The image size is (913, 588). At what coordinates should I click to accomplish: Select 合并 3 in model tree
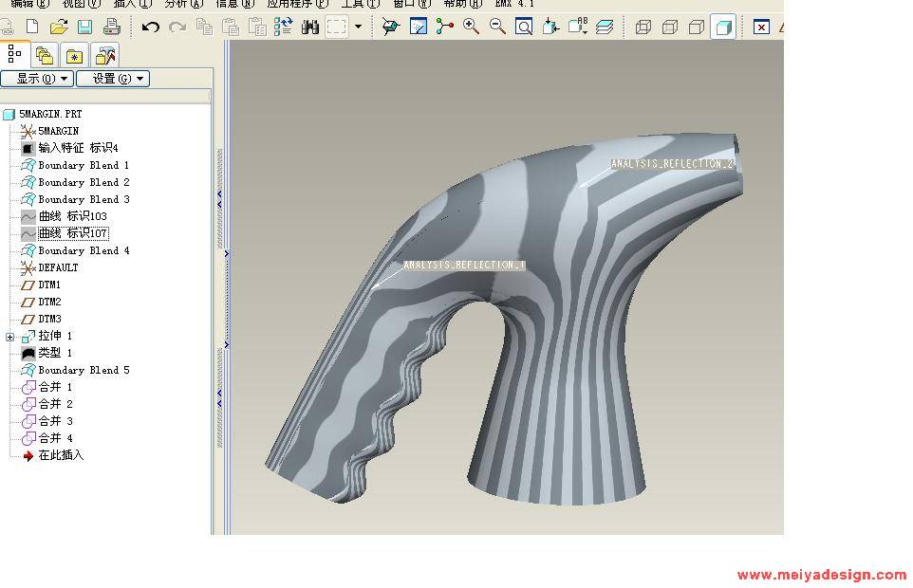coord(55,421)
